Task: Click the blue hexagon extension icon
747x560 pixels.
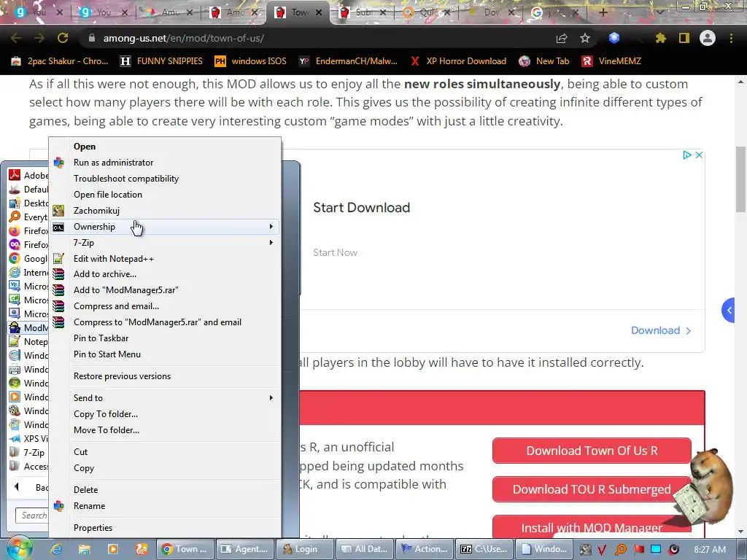Action: tap(614, 38)
